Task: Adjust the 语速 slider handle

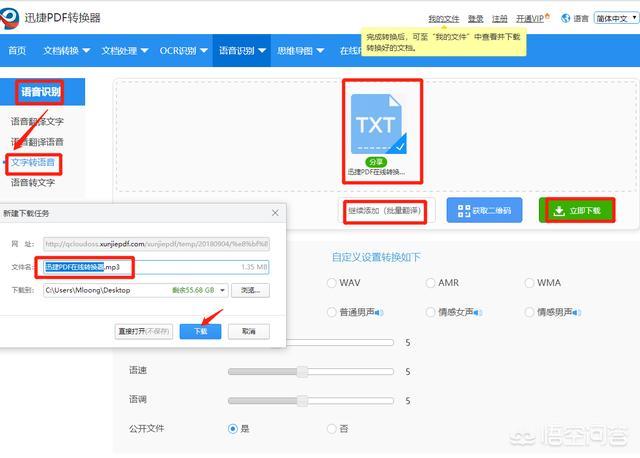Action: (302, 371)
